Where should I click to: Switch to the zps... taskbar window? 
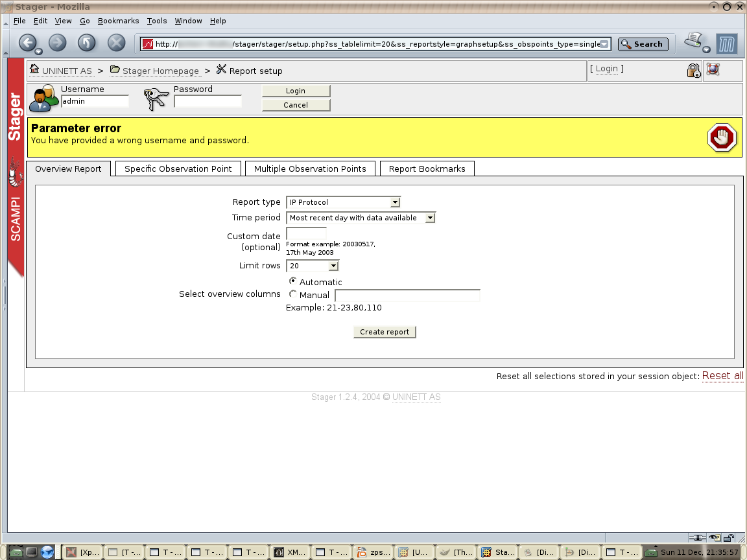[x=373, y=552]
